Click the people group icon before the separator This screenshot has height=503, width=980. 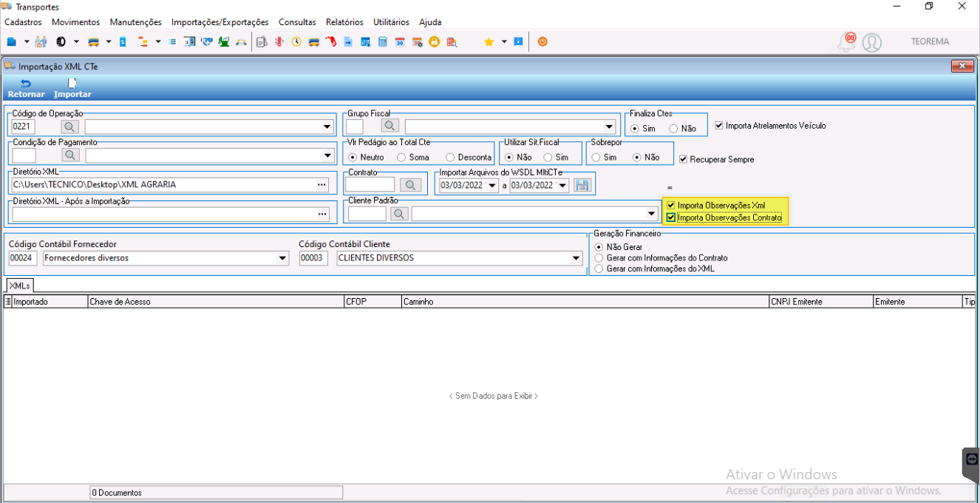[x=241, y=41]
